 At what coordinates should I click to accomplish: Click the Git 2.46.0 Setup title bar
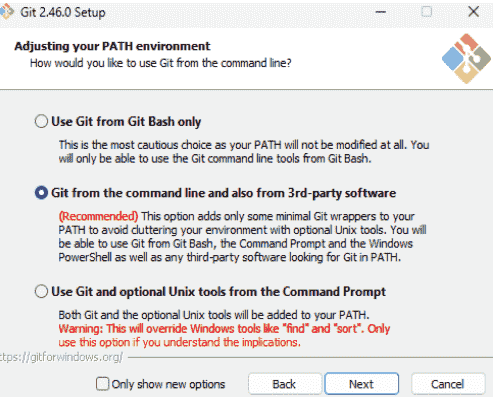pos(63,12)
